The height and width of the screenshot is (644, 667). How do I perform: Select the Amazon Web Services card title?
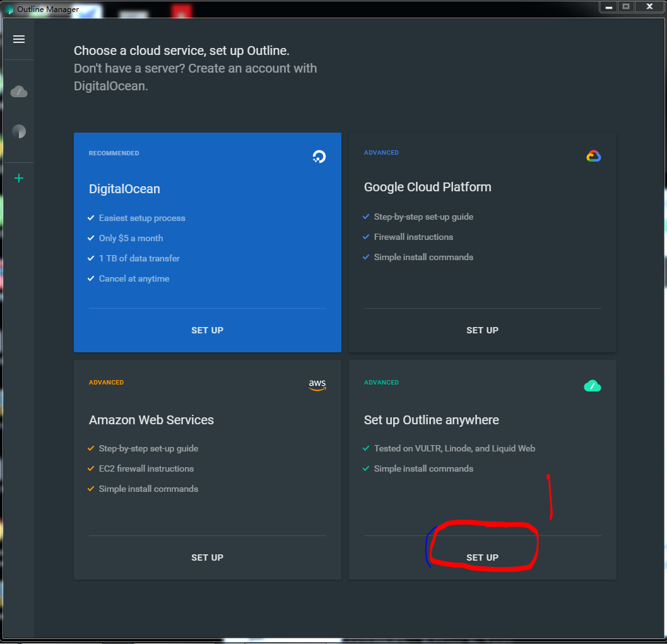coord(151,420)
